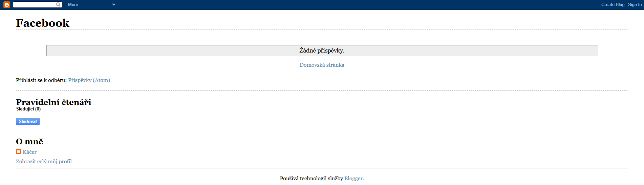Click the blue Sledovat button
The width and height of the screenshot is (644, 185).
click(28, 122)
